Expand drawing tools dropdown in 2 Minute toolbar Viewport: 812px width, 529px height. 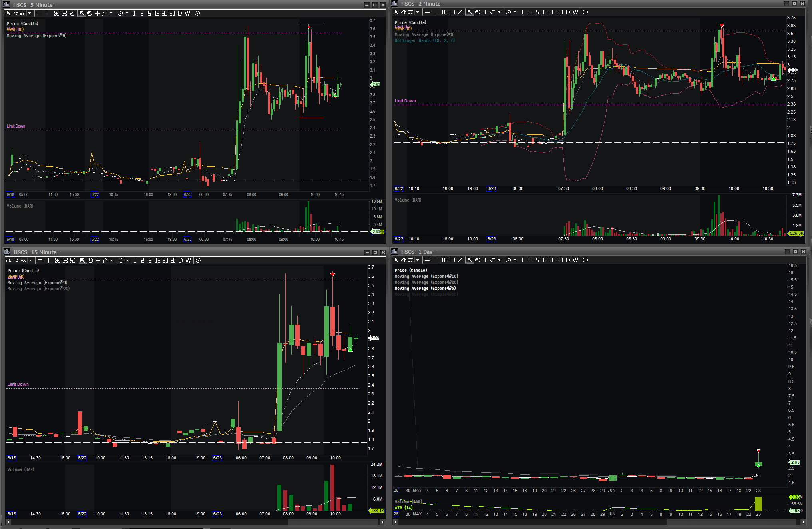tap(499, 12)
